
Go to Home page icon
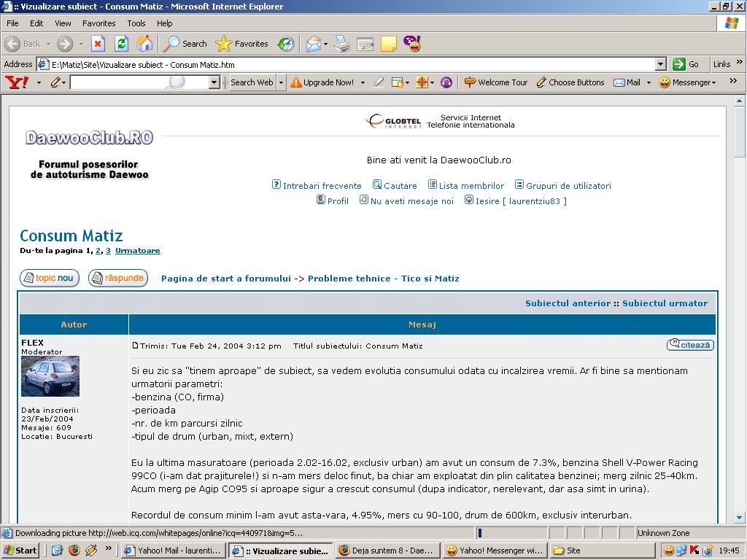(x=144, y=44)
